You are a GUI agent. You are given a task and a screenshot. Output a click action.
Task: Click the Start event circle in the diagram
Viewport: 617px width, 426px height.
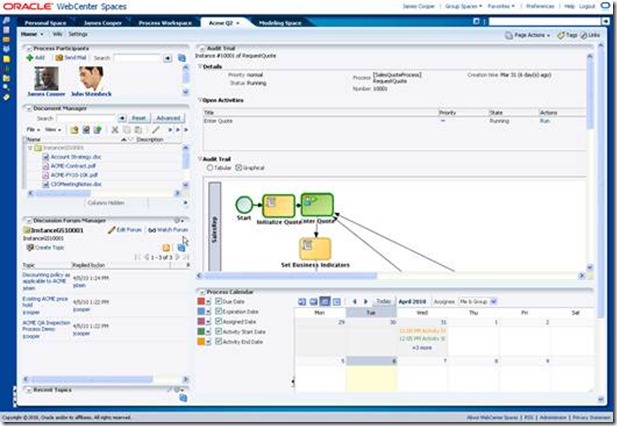tap(244, 205)
